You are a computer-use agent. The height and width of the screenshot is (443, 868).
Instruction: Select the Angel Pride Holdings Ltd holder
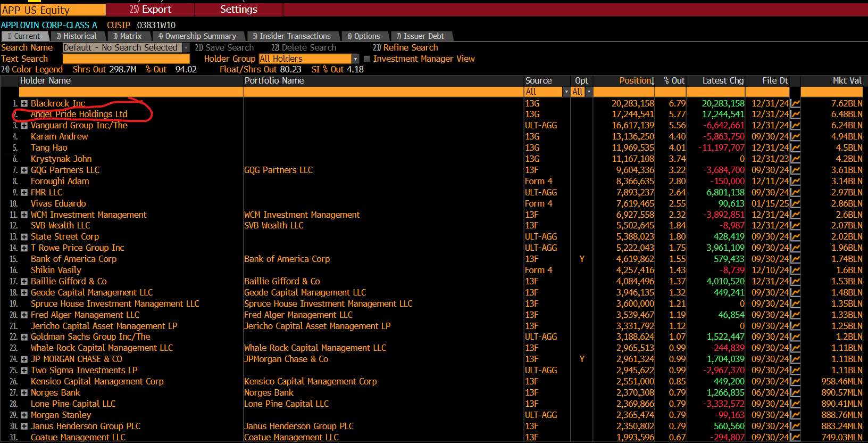coord(79,114)
